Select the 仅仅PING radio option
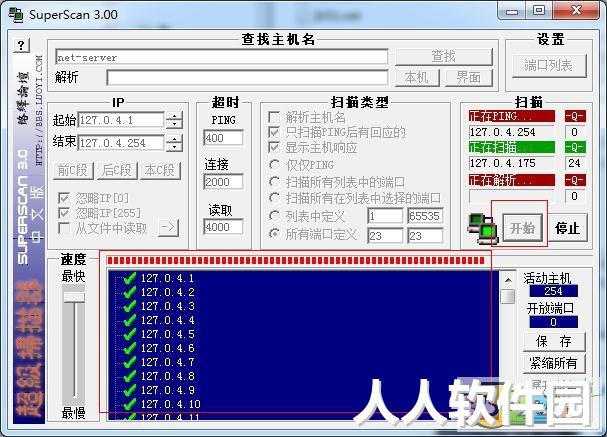Viewport: 607px width, 437px height. pyautogui.click(x=274, y=165)
